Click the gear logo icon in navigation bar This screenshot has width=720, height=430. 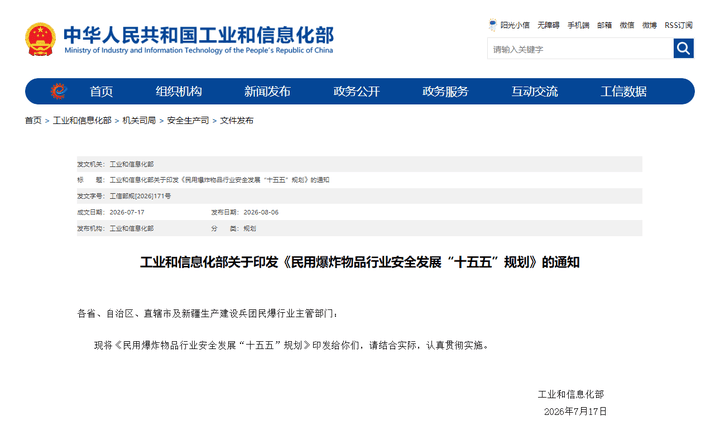pos(58,91)
